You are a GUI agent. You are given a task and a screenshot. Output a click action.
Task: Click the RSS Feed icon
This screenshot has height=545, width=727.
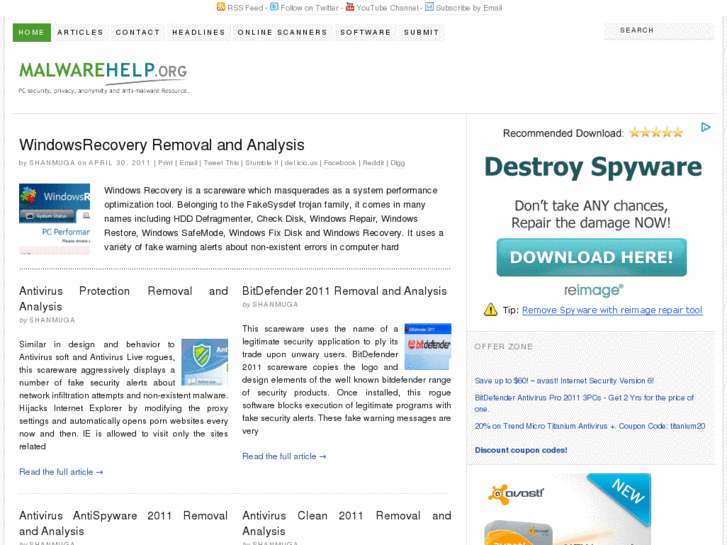[221, 7]
